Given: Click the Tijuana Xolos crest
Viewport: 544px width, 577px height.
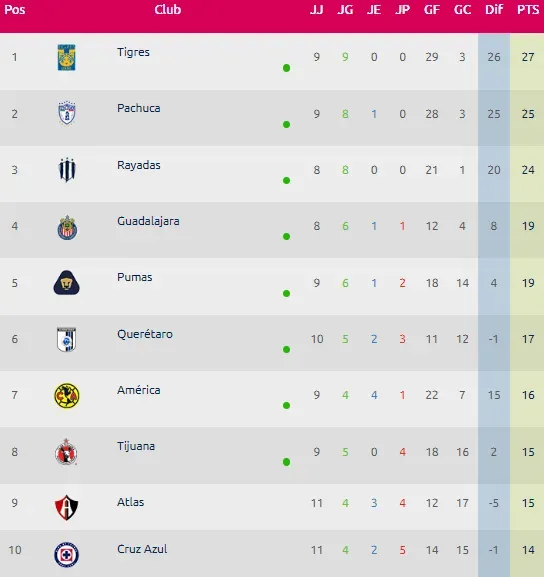Looking at the screenshot, I should (x=66, y=452).
